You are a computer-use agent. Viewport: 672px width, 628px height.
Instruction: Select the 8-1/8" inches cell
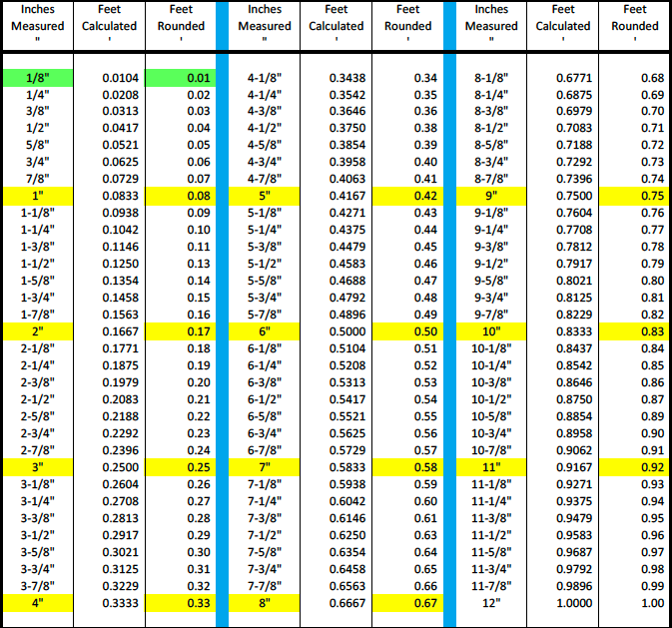[491, 78]
